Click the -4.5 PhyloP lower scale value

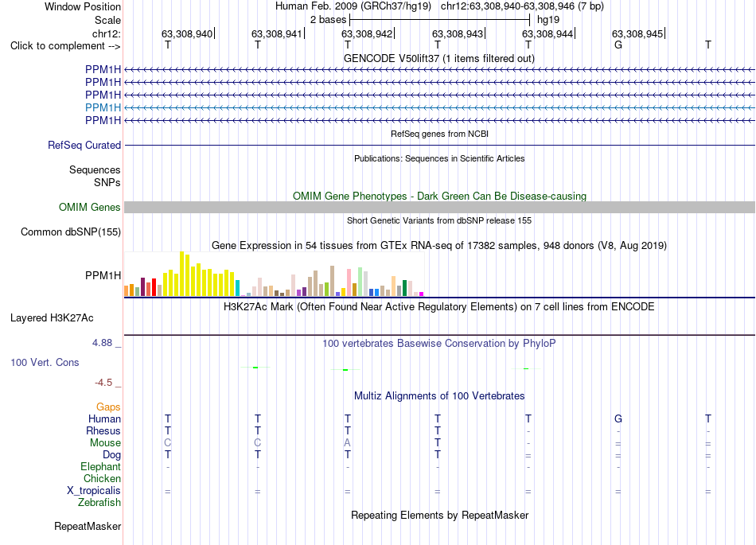point(103,383)
